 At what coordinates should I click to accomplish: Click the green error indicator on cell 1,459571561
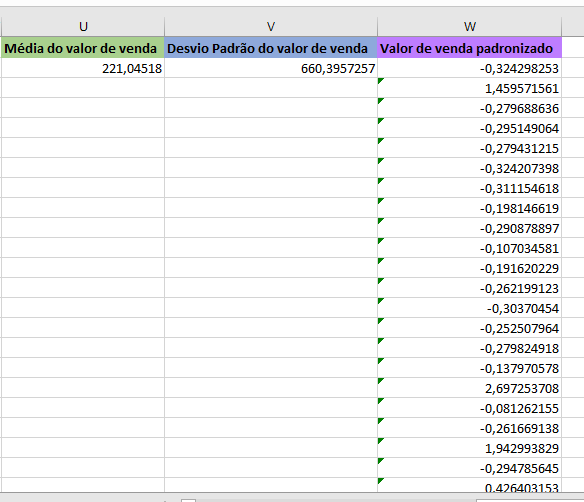(380, 80)
